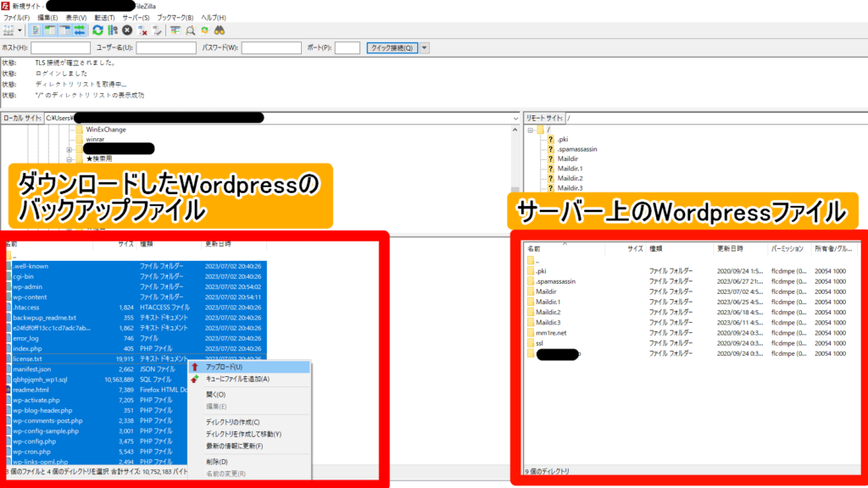The height and width of the screenshot is (488, 868).
Task: Choose 最新の情報に更新(F) in context menu
Action: tap(250, 446)
